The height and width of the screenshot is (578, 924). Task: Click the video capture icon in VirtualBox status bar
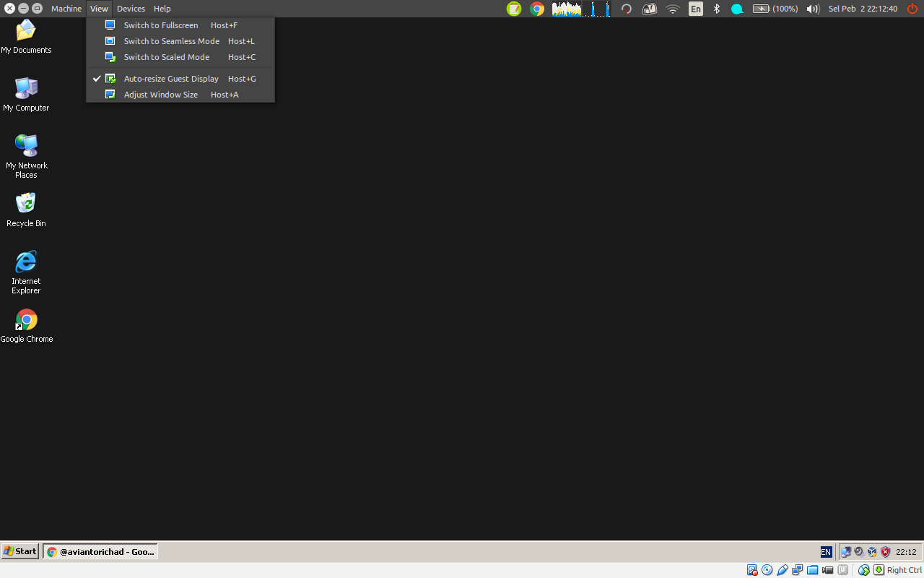pos(827,570)
